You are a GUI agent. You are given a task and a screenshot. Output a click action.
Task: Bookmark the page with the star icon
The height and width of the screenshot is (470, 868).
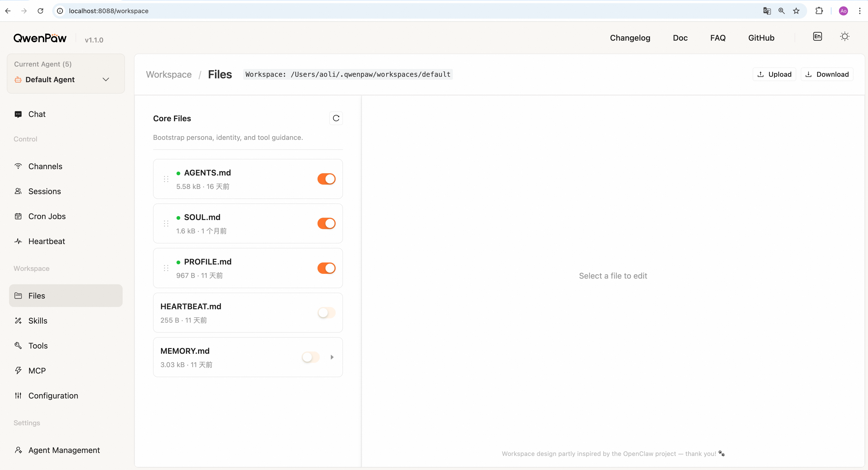tap(796, 11)
